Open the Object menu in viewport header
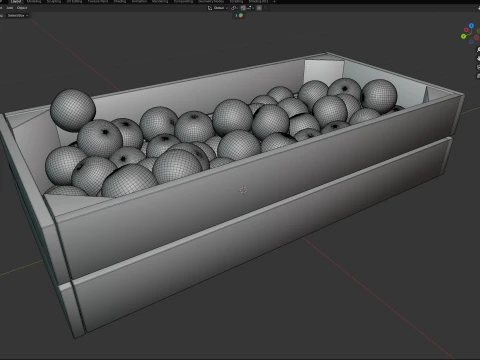 tap(22, 8)
